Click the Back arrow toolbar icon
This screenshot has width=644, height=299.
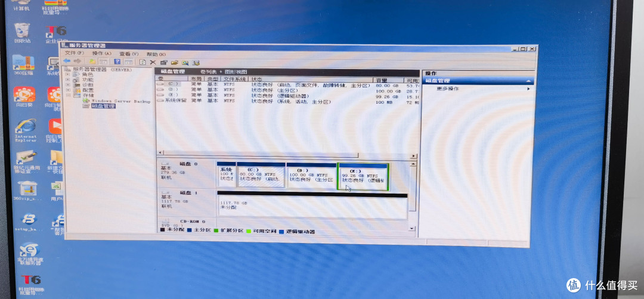[x=66, y=61]
